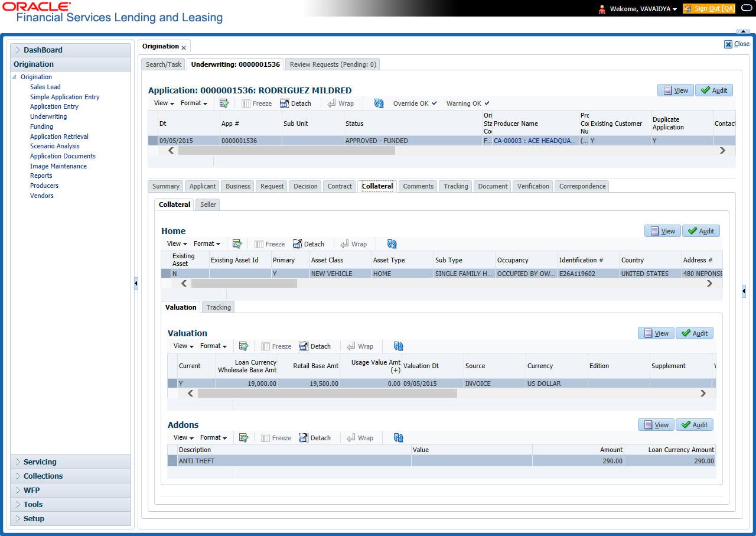Detach the Application table

[x=295, y=103]
